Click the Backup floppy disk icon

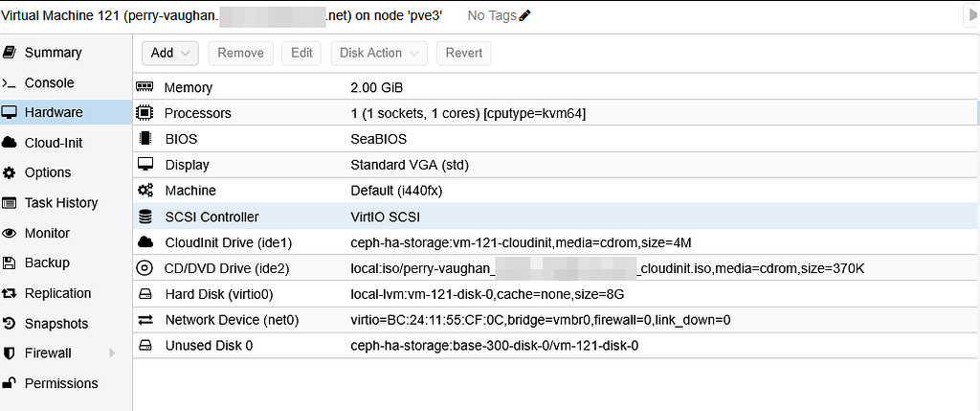10,263
